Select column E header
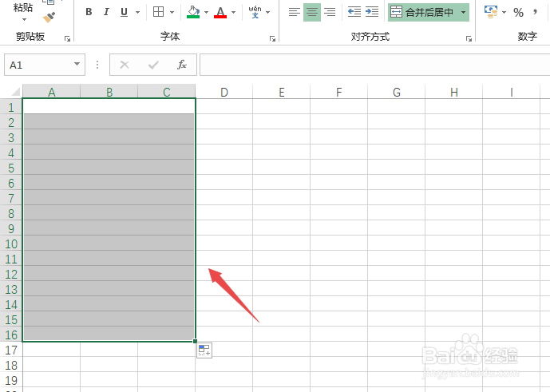The height and width of the screenshot is (392, 550). [x=281, y=92]
